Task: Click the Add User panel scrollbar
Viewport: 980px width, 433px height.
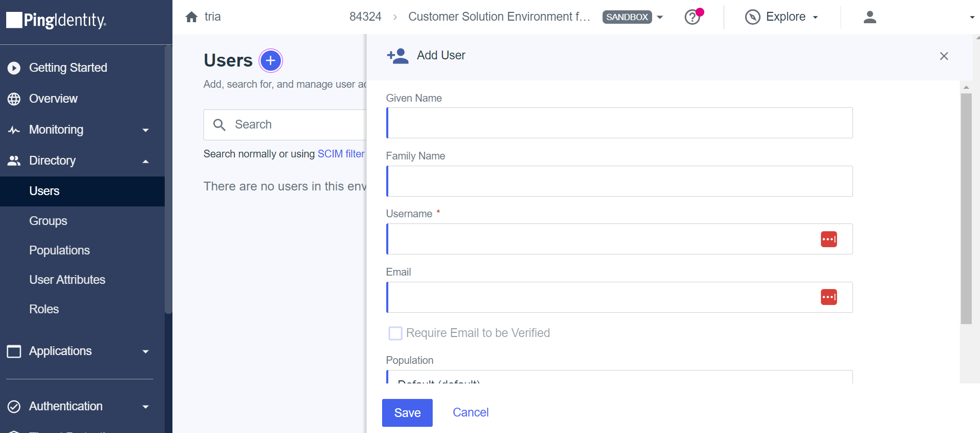Action: coord(966,209)
